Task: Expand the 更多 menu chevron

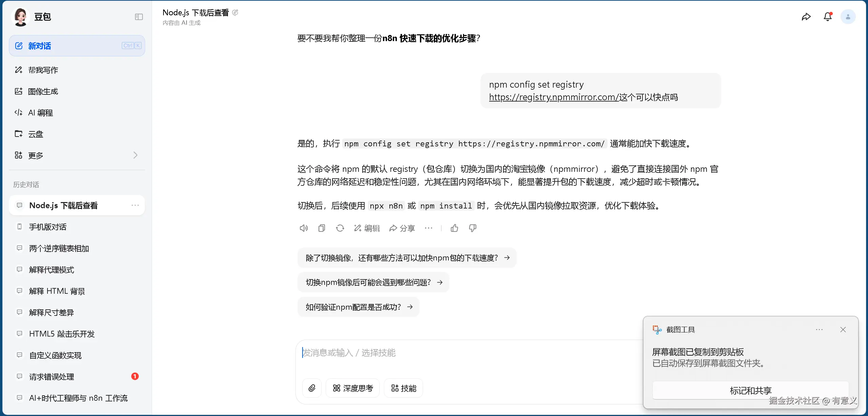Action: tap(135, 155)
